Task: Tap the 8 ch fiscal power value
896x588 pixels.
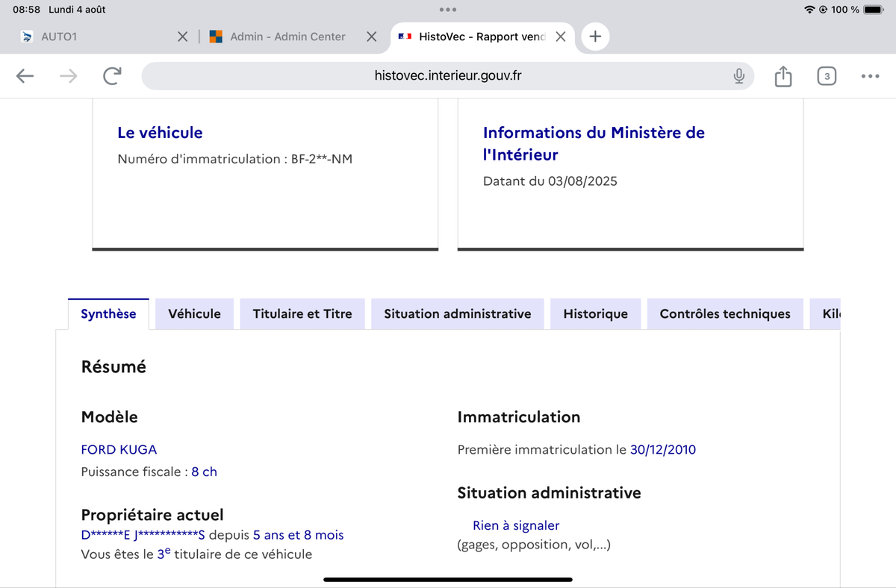Action: [x=204, y=472]
